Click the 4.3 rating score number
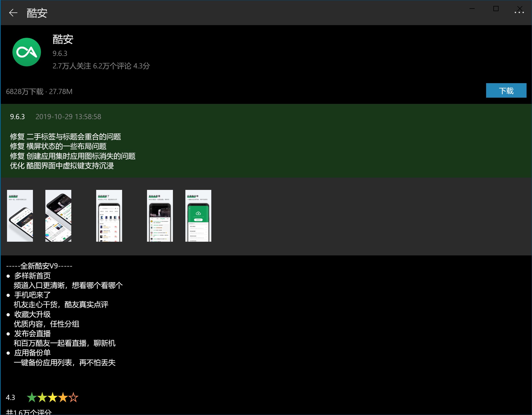Screen dimensions: 532x415 [x=10, y=398]
